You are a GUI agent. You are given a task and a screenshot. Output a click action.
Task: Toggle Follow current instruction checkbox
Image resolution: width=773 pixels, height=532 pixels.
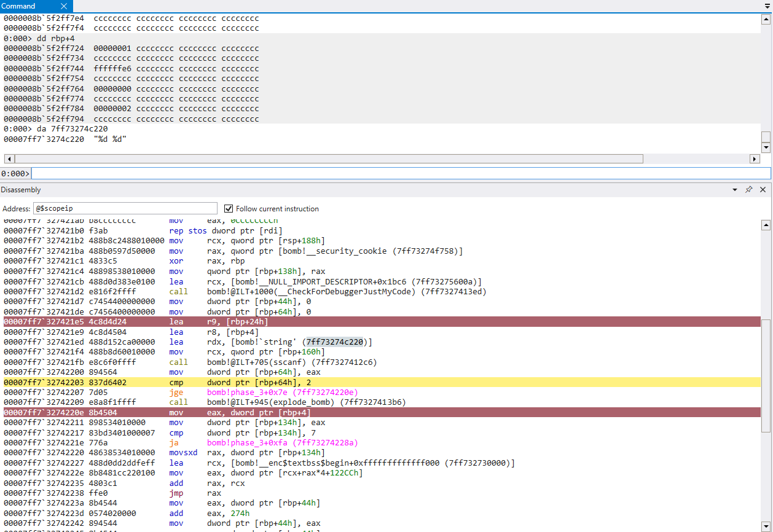(229, 208)
